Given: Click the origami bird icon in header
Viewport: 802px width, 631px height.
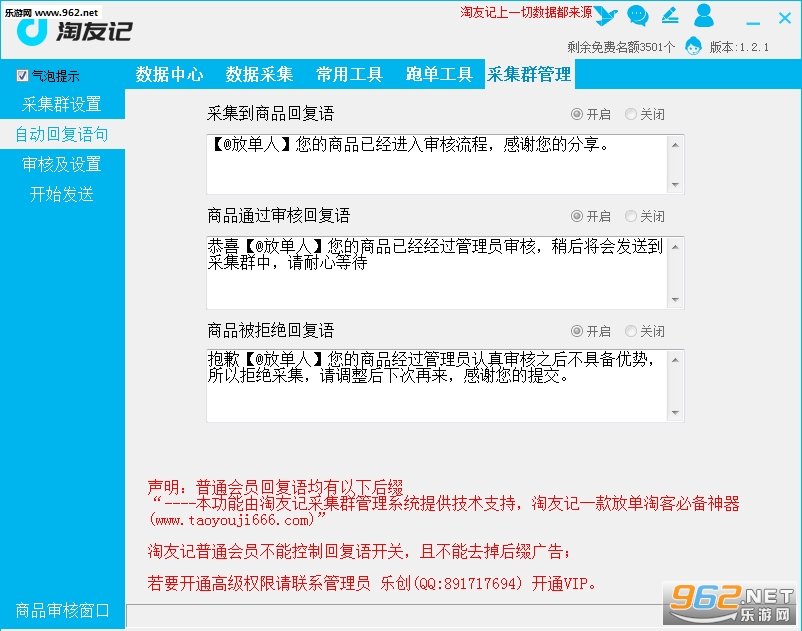Looking at the screenshot, I should pos(607,15).
